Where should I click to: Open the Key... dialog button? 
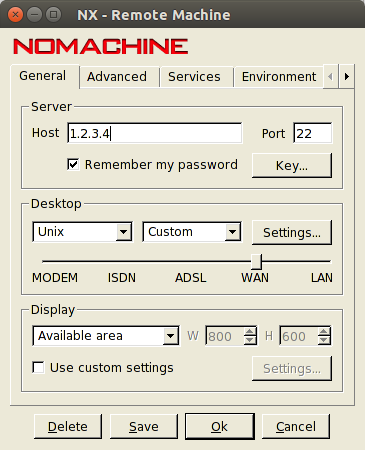pos(292,165)
